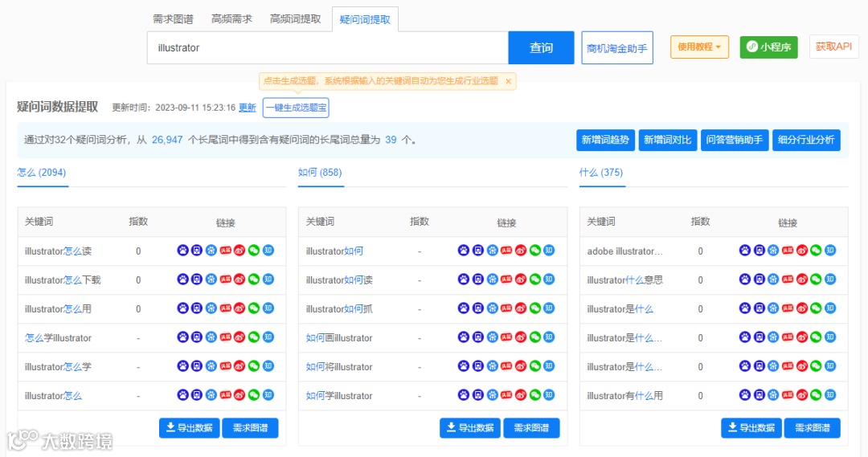This screenshot has width=868, height=457.
Task: Open Toutiao icon for illustrator有什么用
Action: click(x=788, y=395)
